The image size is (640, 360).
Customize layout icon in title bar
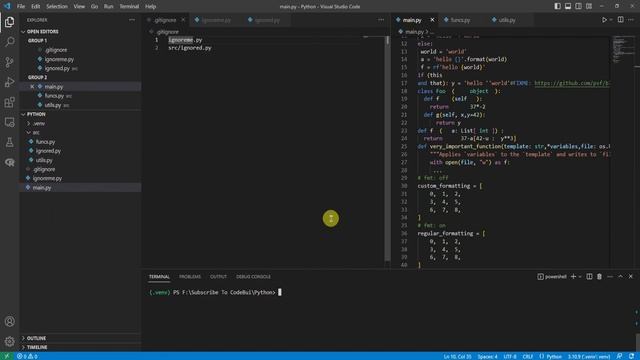pos(589,6)
